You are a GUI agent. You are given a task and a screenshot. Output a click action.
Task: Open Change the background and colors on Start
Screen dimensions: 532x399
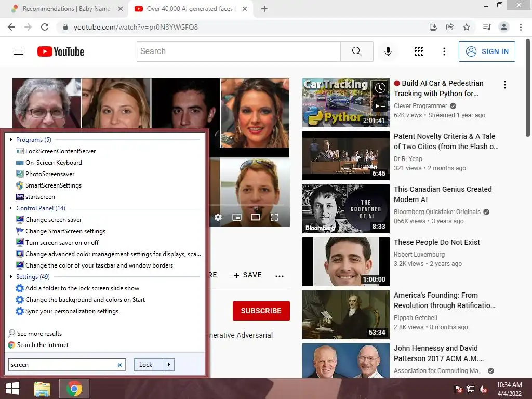pos(85,300)
